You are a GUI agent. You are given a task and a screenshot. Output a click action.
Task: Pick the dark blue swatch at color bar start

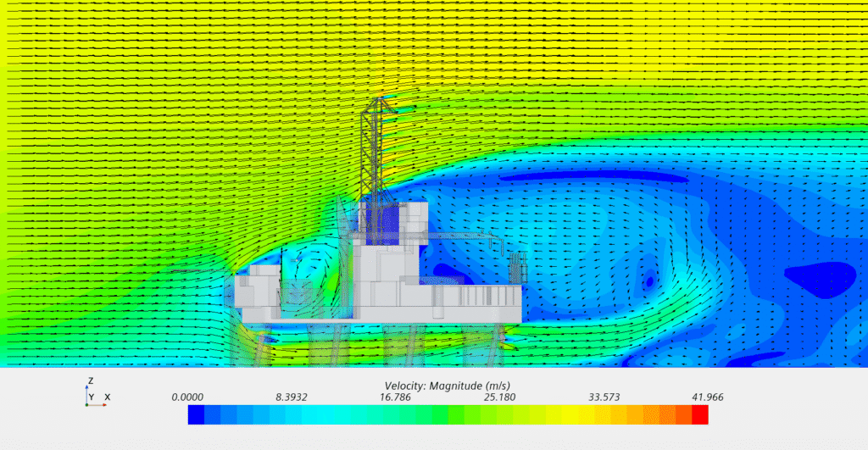click(196, 414)
